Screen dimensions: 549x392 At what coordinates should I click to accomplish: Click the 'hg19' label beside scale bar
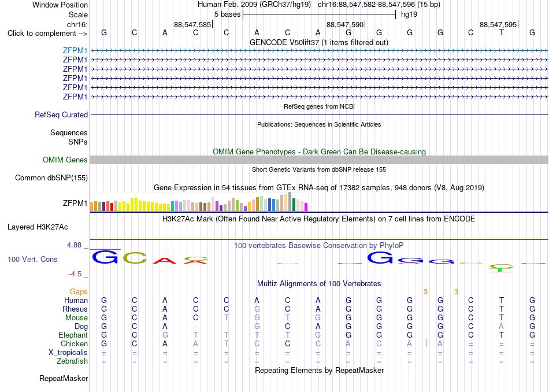coord(409,14)
